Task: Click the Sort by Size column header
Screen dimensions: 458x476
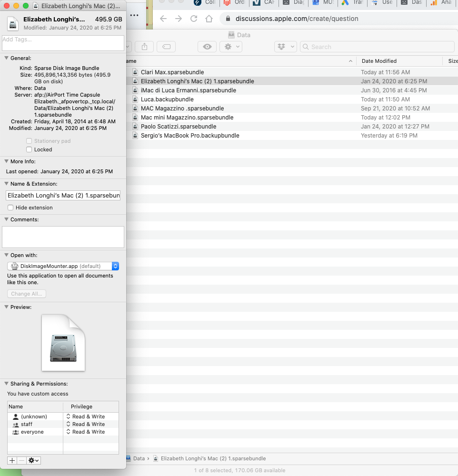Action: 453,61
